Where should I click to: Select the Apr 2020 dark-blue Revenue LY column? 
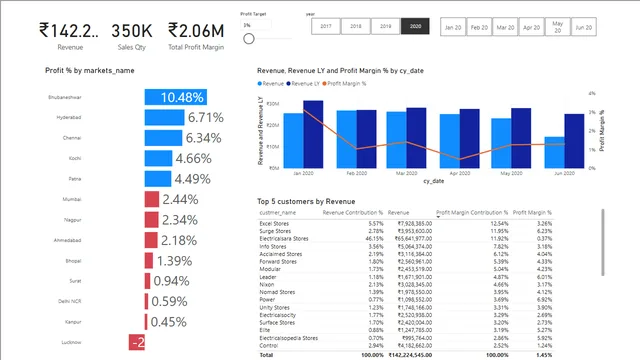tap(469, 139)
